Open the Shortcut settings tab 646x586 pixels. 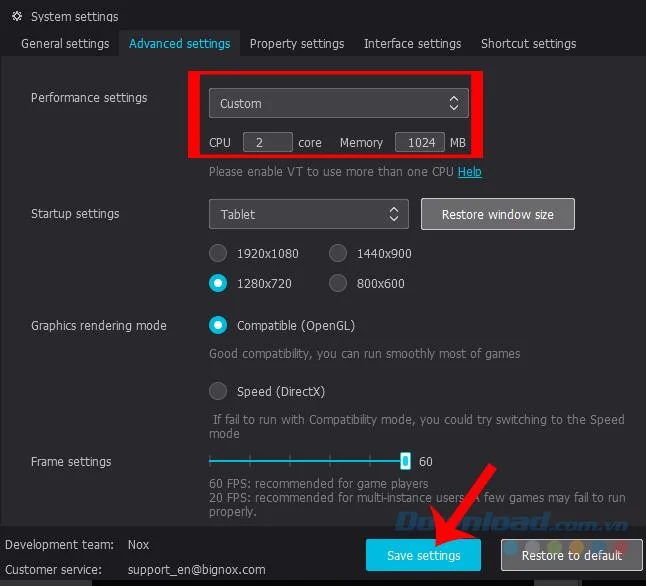pyautogui.click(x=528, y=44)
